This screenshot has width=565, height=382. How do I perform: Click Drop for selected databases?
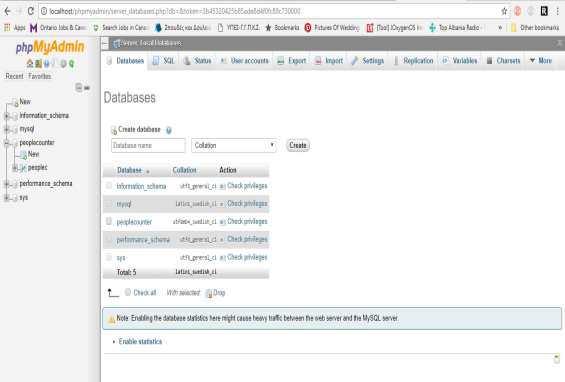pyautogui.click(x=215, y=293)
